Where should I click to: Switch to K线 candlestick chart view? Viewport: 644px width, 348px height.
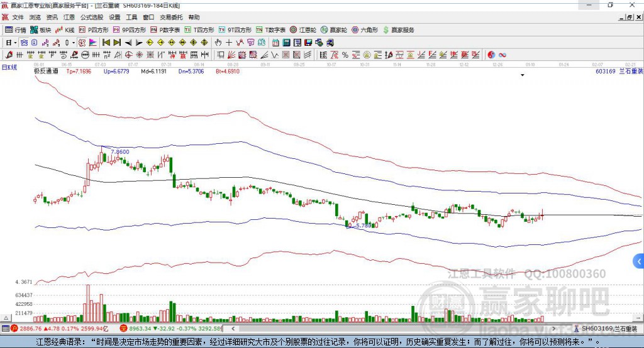point(66,30)
